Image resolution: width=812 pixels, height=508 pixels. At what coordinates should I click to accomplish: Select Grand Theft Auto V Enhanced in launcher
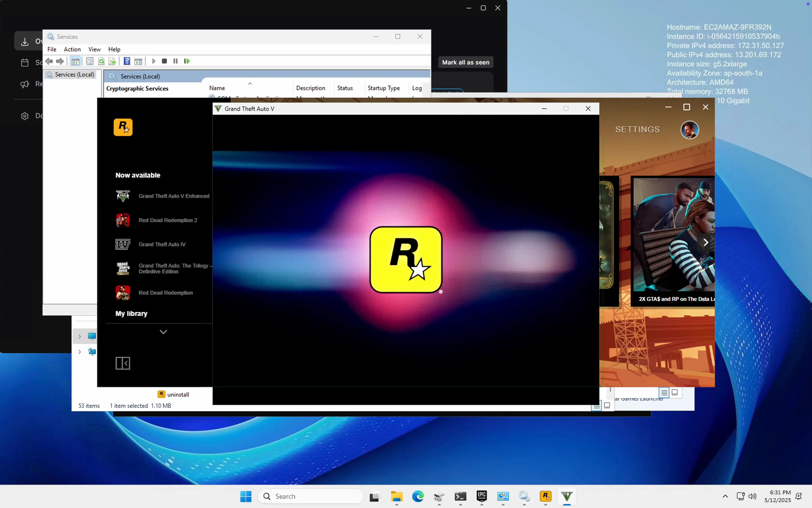174,196
